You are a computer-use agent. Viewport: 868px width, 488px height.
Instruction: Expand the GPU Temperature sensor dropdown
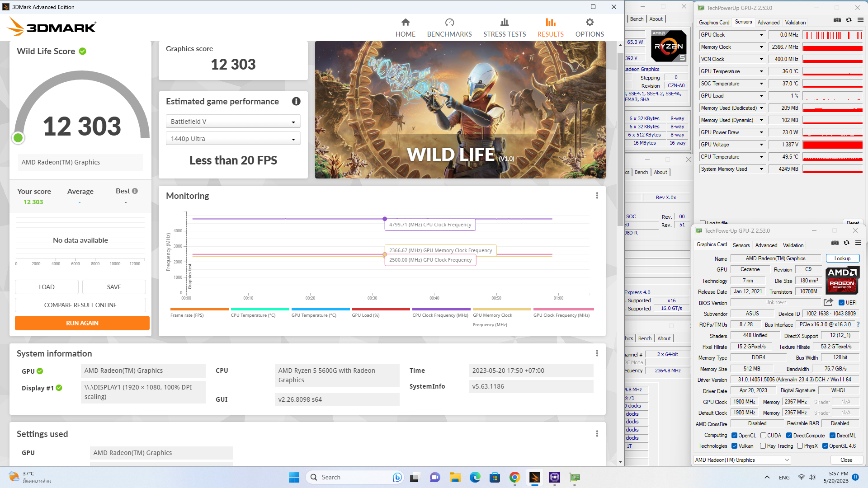coord(761,71)
